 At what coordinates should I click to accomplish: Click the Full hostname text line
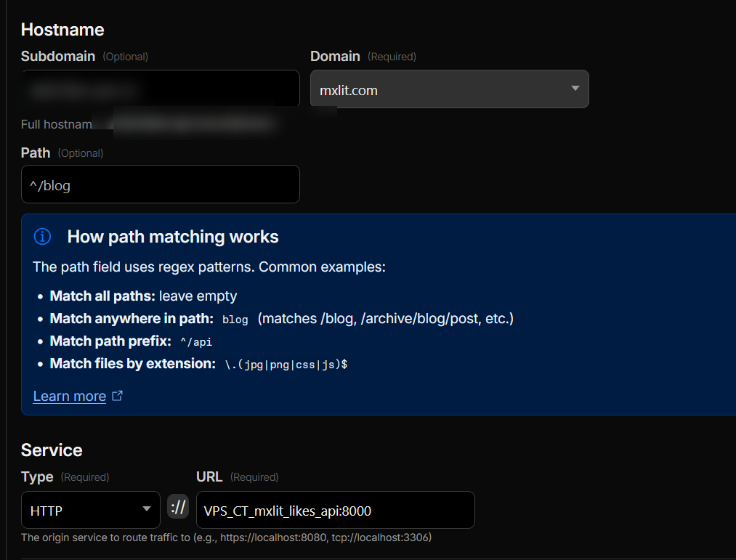pos(57,124)
